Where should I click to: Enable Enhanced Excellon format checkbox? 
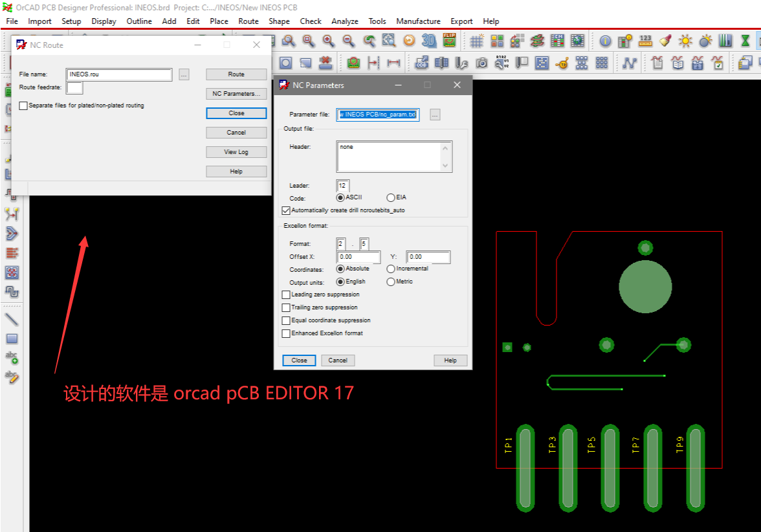pos(286,333)
